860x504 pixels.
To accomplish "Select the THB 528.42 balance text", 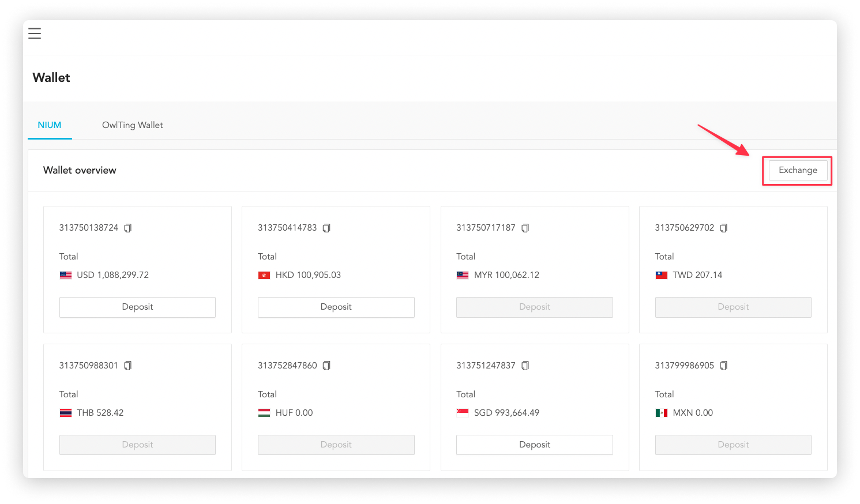I will (100, 413).
